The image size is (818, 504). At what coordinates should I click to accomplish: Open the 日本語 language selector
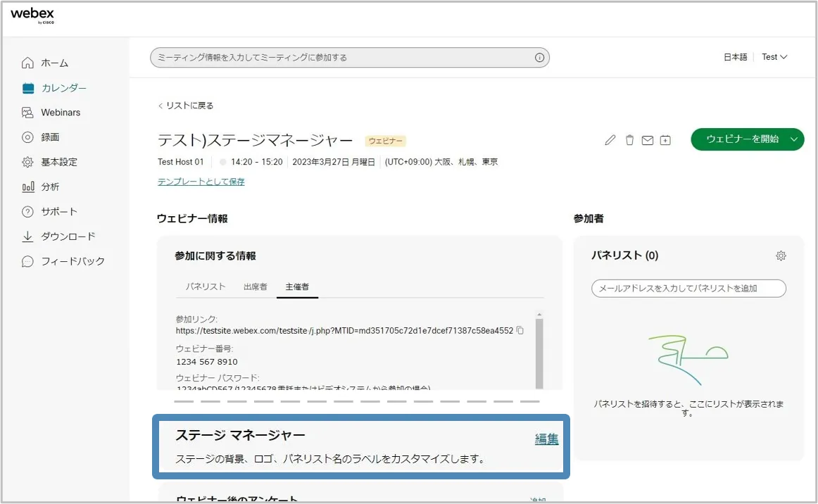click(x=735, y=57)
